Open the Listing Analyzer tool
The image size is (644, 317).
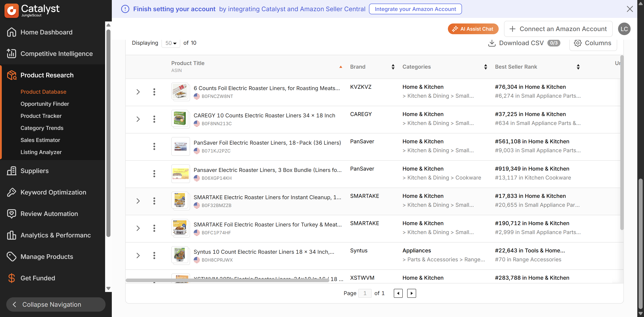41,152
